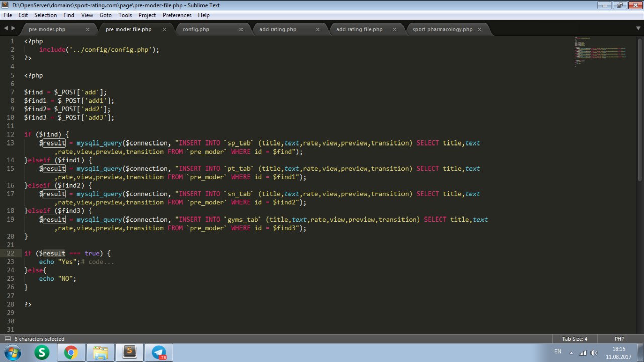This screenshot has width=644, height=362.
Task: Open Google Chrome from the taskbar
Action: coord(71,352)
